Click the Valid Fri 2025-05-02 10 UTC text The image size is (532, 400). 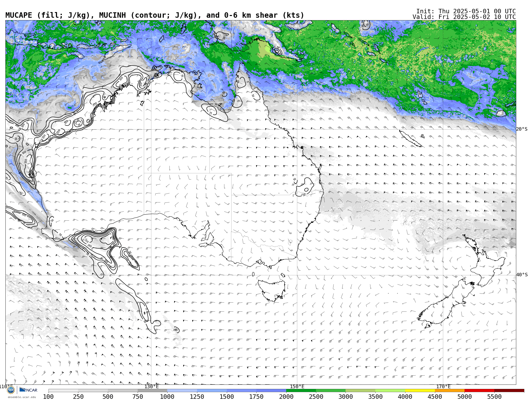(464, 17)
